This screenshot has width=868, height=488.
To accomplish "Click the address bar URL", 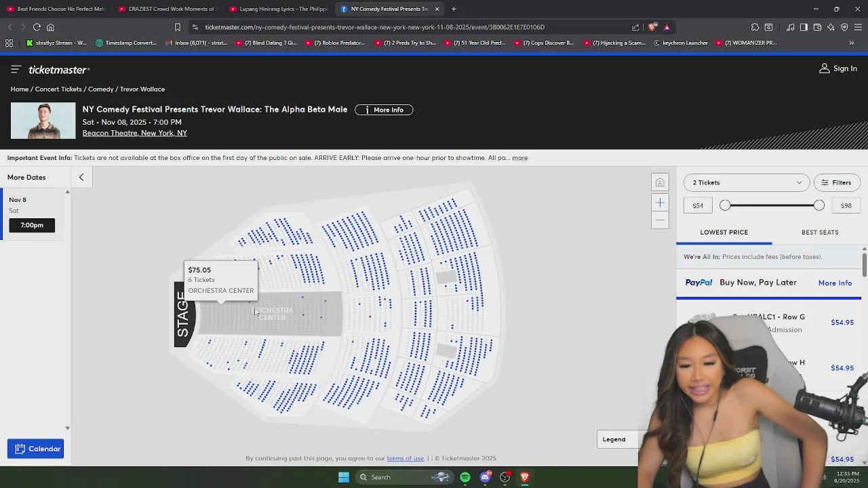I will coord(374,27).
